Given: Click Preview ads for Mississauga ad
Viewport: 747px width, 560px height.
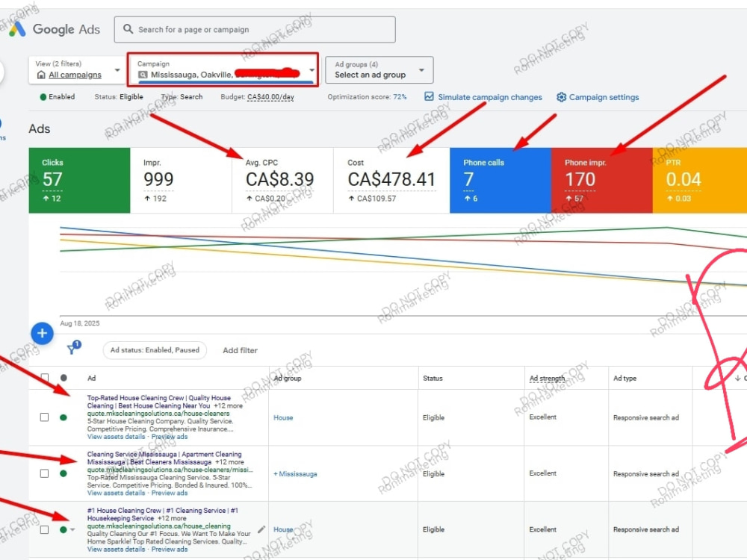Looking at the screenshot, I should pos(170,493).
